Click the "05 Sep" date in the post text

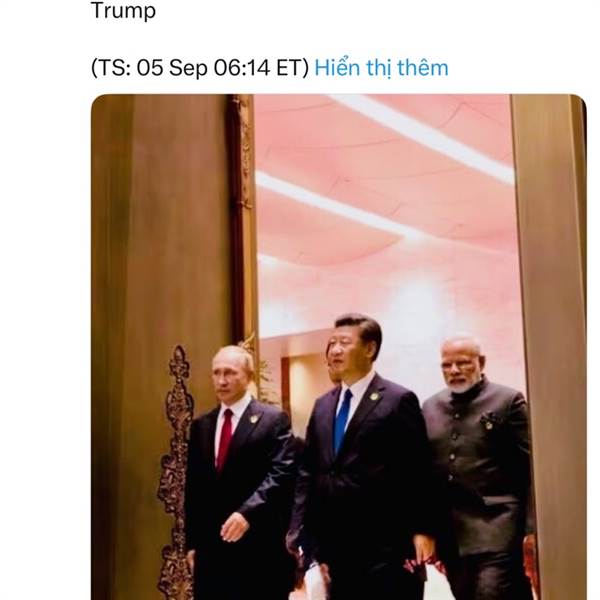(173, 68)
